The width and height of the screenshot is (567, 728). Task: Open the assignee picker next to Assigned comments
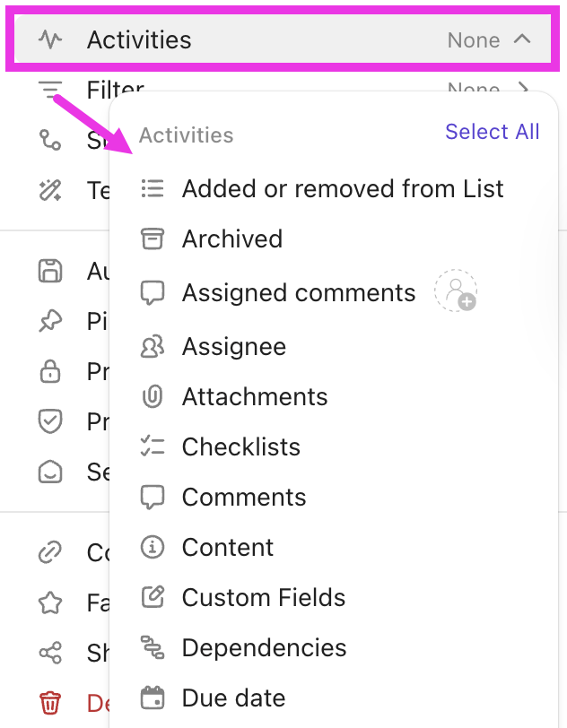tap(456, 291)
